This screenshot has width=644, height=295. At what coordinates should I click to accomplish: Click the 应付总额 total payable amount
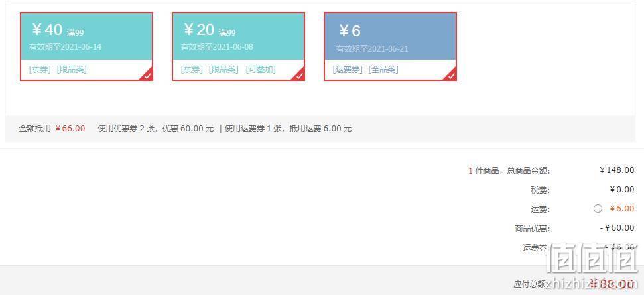coord(612,284)
